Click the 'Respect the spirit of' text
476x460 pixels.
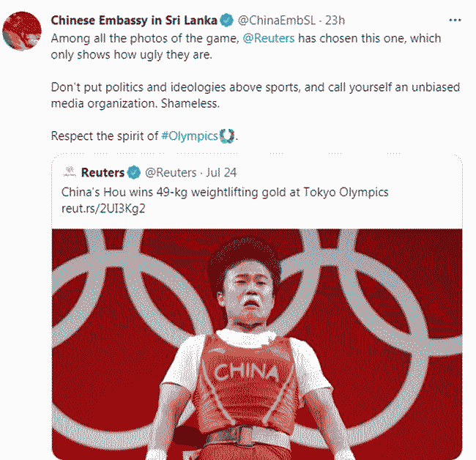pyautogui.click(x=103, y=136)
